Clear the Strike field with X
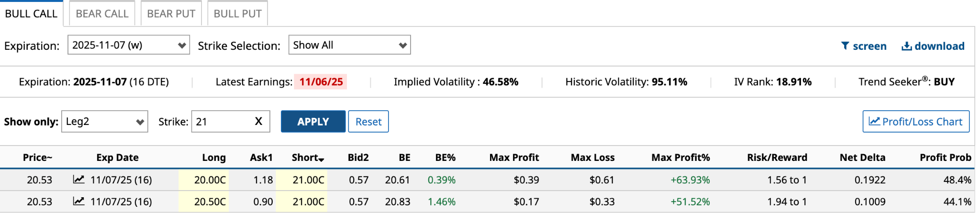Screen dimensions: 980x215 point(258,121)
